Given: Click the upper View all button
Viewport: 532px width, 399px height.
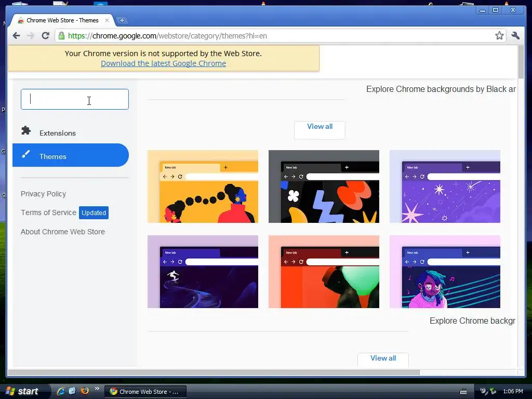Looking at the screenshot, I should point(320,129).
